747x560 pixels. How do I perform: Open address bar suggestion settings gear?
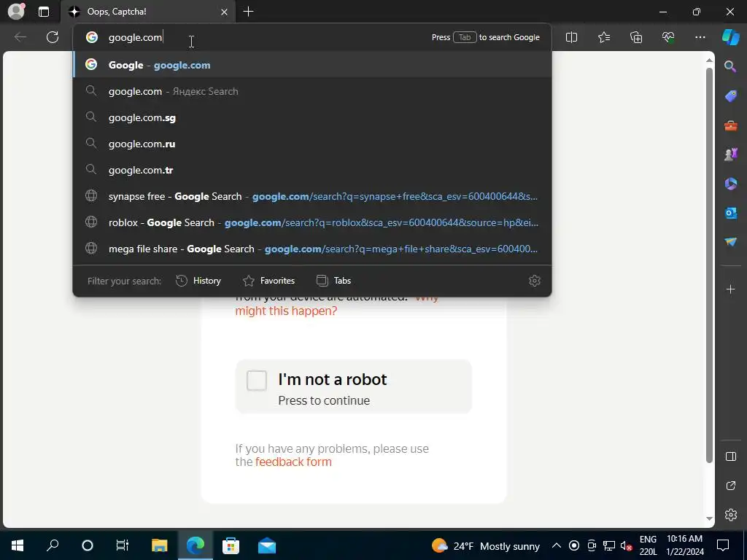(535, 281)
